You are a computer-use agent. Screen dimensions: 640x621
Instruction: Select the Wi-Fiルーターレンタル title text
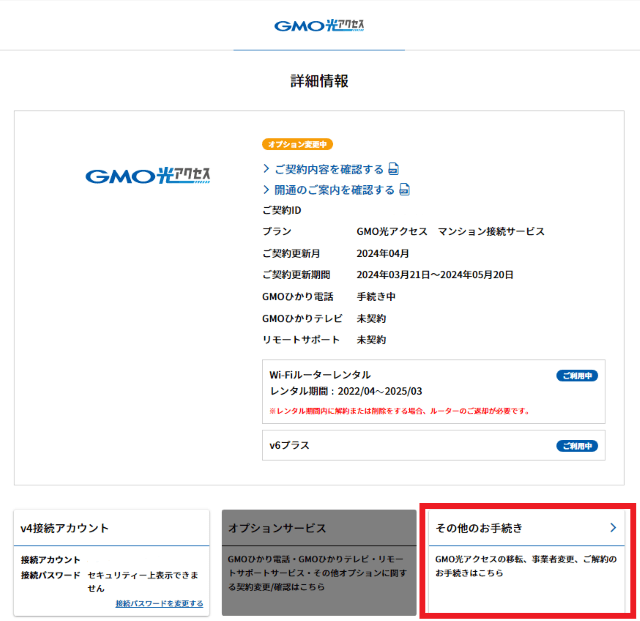320,375
